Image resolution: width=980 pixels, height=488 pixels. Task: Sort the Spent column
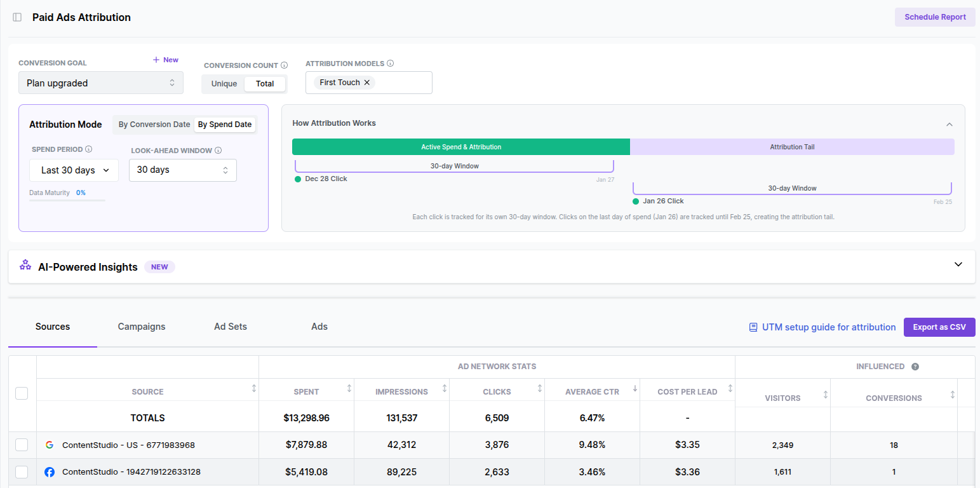[349, 389]
